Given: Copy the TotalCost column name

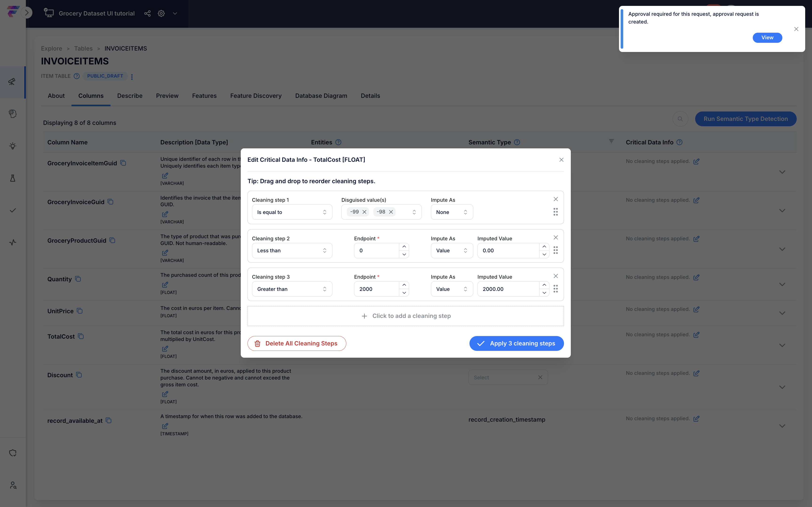Looking at the screenshot, I should 81,336.
